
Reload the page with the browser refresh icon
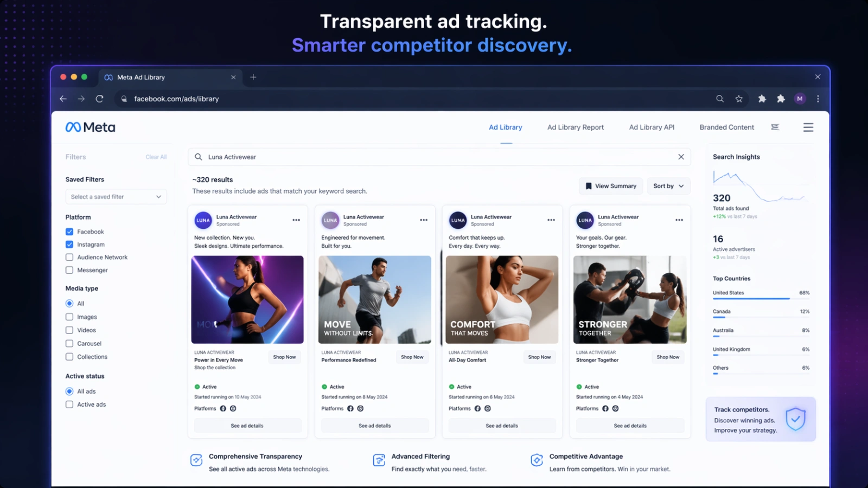click(99, 99)
